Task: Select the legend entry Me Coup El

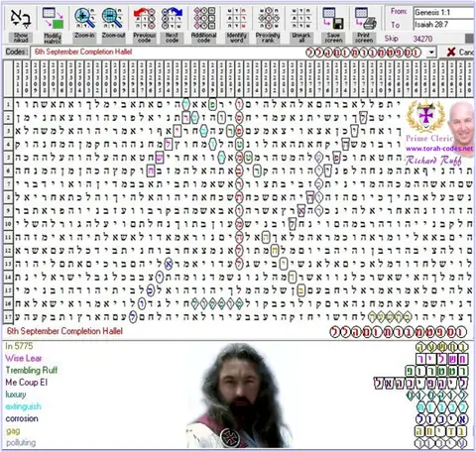Action: (x=27, y=383)
